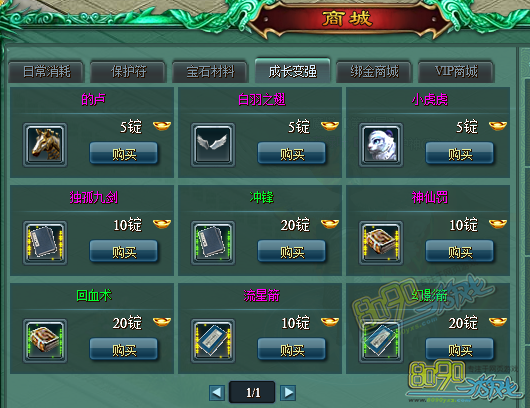530x408 pixels.
Task: Click the 冲锋 skill book icon
Action: 213,243
